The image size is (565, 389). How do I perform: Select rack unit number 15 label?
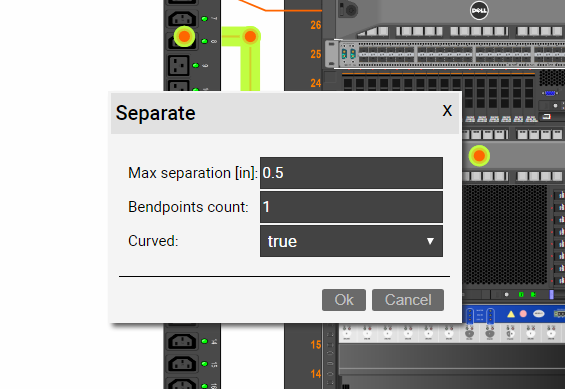pyautogui.click(x=316, y=345)
